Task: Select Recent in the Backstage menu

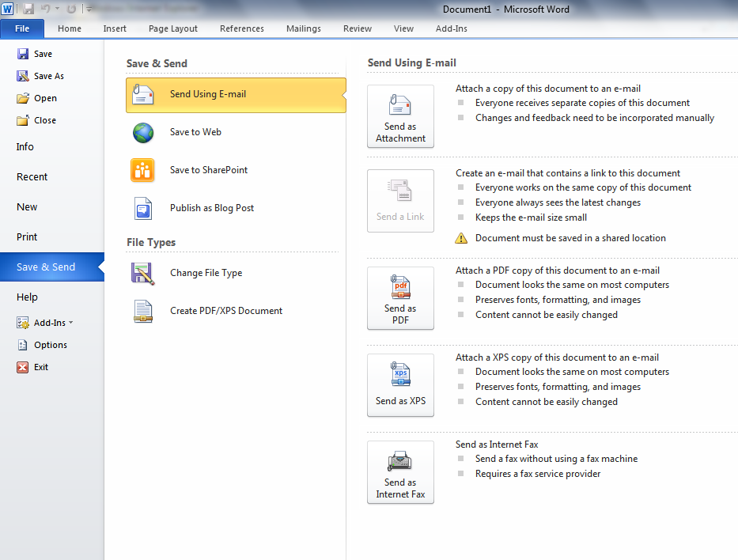Action: pos(32,177)
